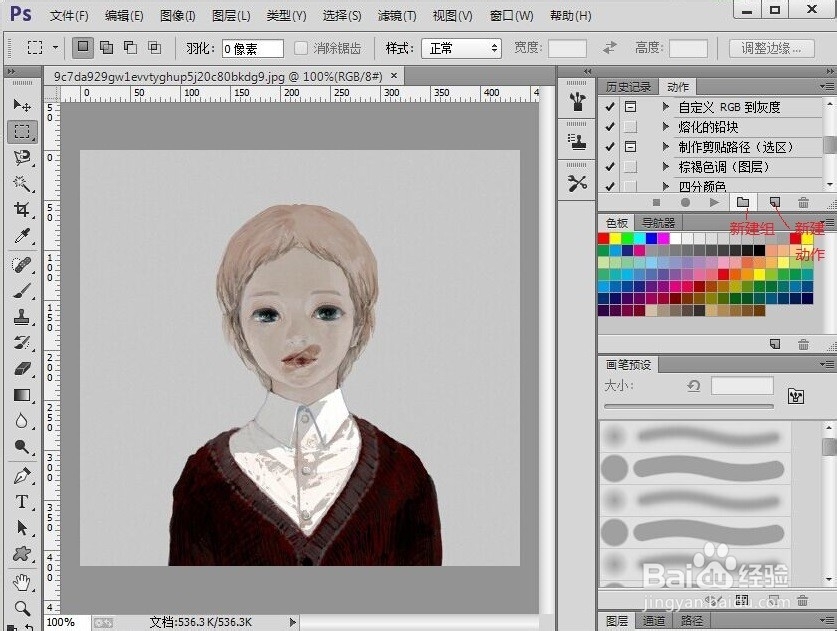Open the Tool Presets collapsed panel icon
Viewport: 837px width, 631px height.
coord(577,183)
